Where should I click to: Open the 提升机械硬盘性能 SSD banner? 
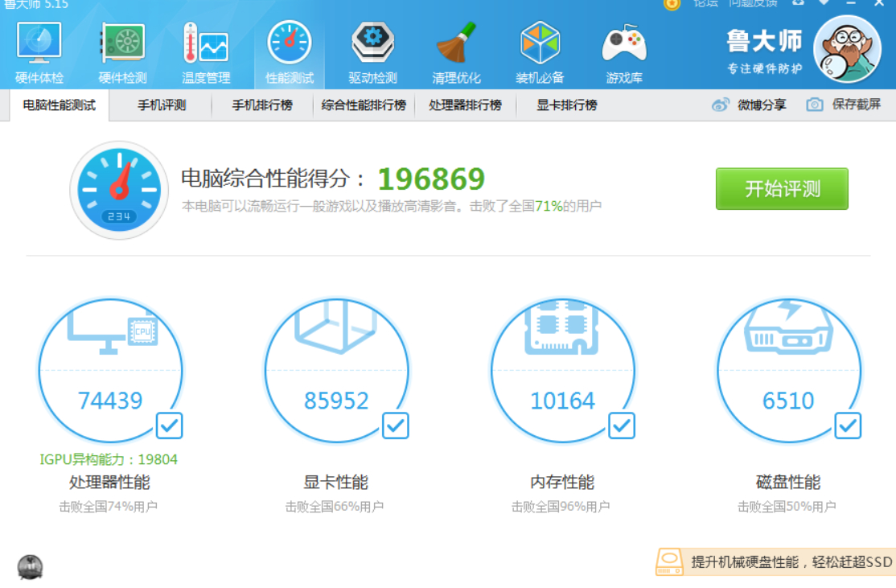pyautogui.click(x=776, y=562)
